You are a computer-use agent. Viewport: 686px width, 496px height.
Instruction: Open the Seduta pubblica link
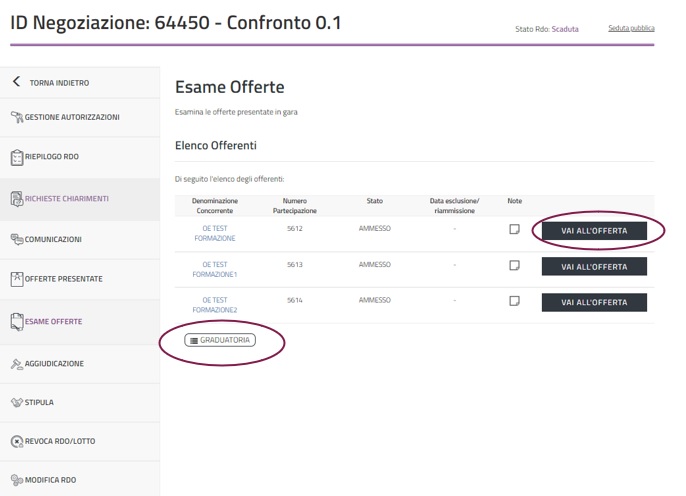pos(631,28)
